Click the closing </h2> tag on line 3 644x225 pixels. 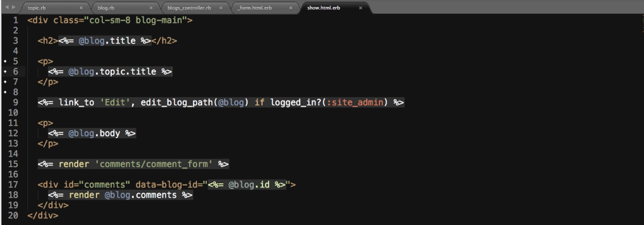pos(165,41)
